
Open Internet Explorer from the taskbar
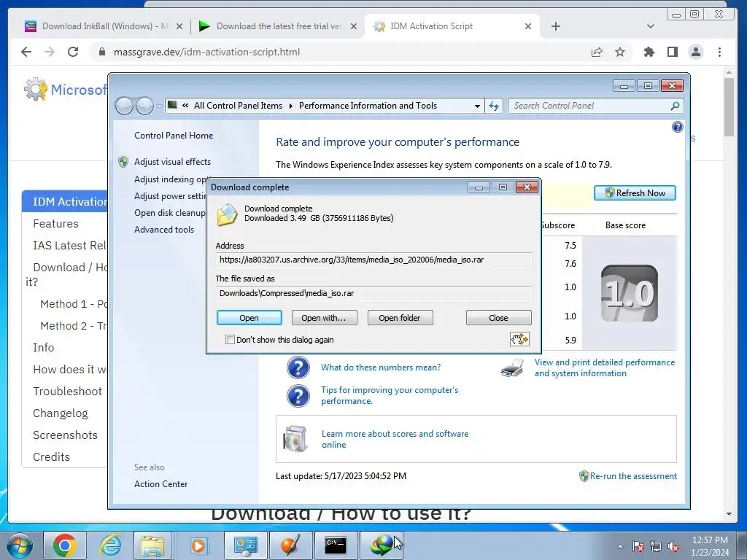(110, 545)
